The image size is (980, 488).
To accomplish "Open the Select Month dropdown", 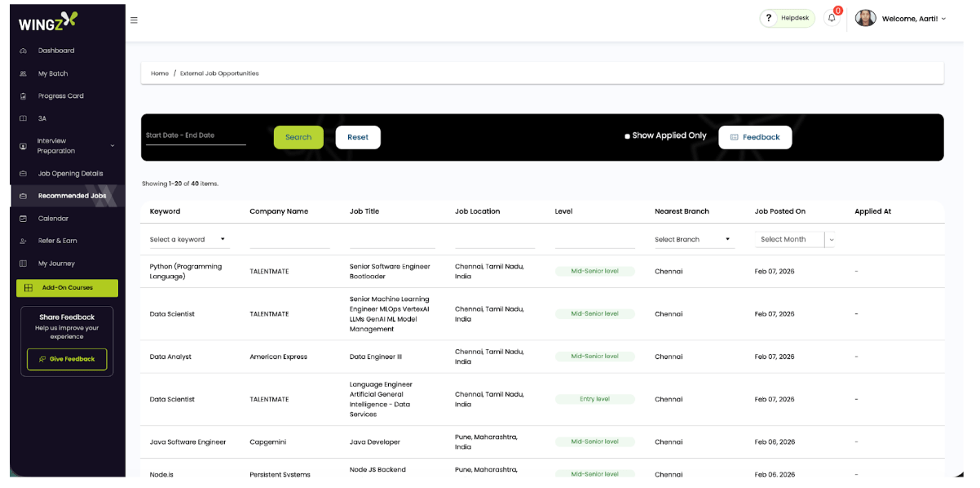I will 796,239.
